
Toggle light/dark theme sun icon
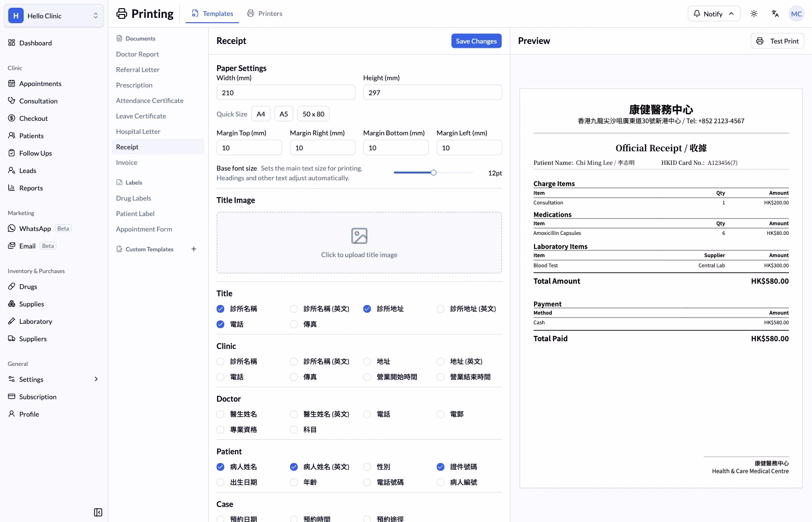[754, 14]
